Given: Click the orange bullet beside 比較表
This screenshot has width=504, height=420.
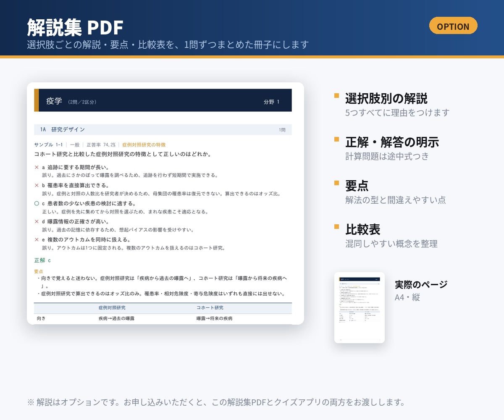Looking at the screenshot, I should tap(337, 226).
